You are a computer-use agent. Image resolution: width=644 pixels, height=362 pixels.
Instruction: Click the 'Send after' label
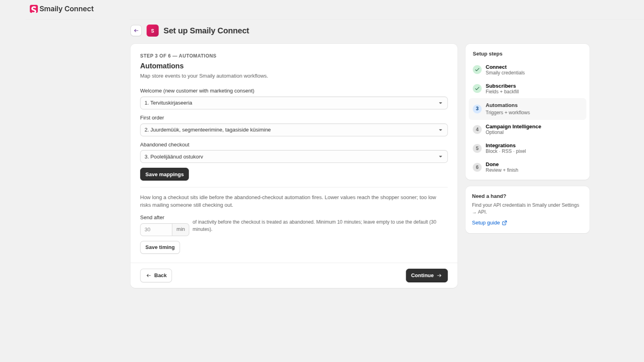pyautogui.click(x=152, y=218)
